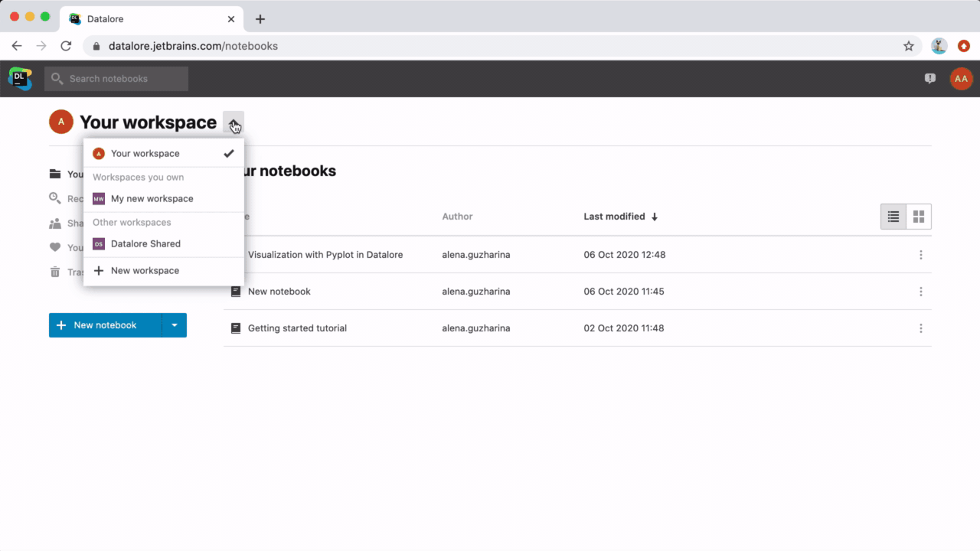980x551 pixels.
Task: Select the folder icon in the sidebar
Action: pos(55,174)
